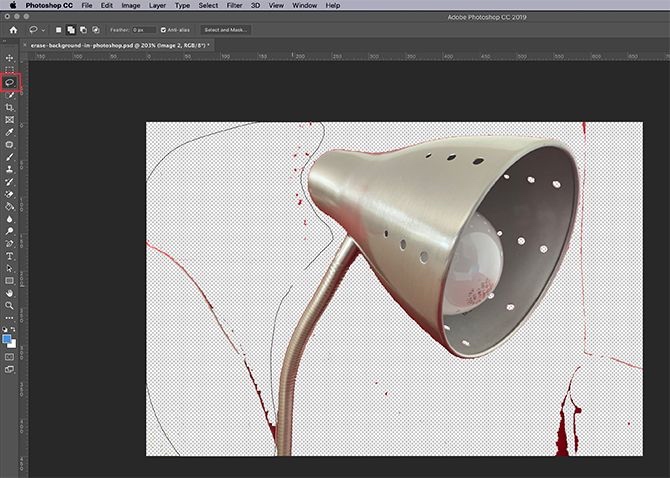
Task: Select the Zoom tool
Action: 10,306
